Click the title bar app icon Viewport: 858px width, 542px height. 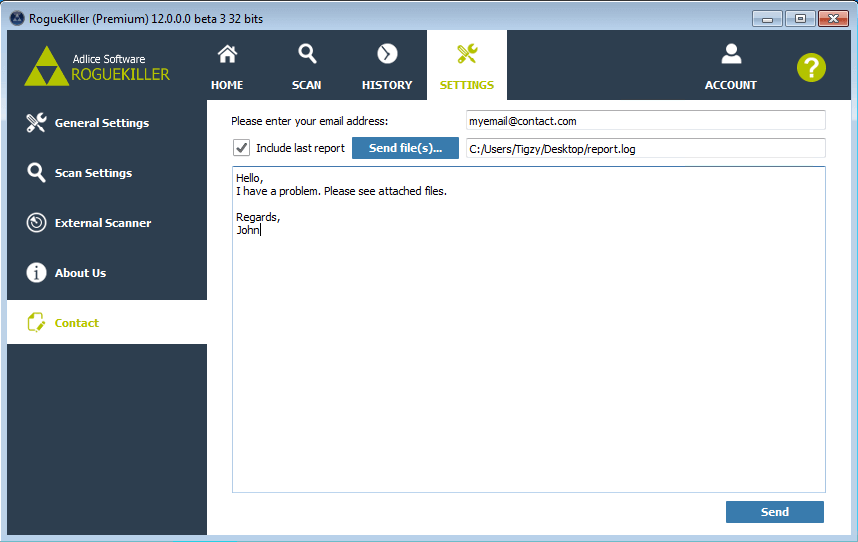(x=16, y=18)
